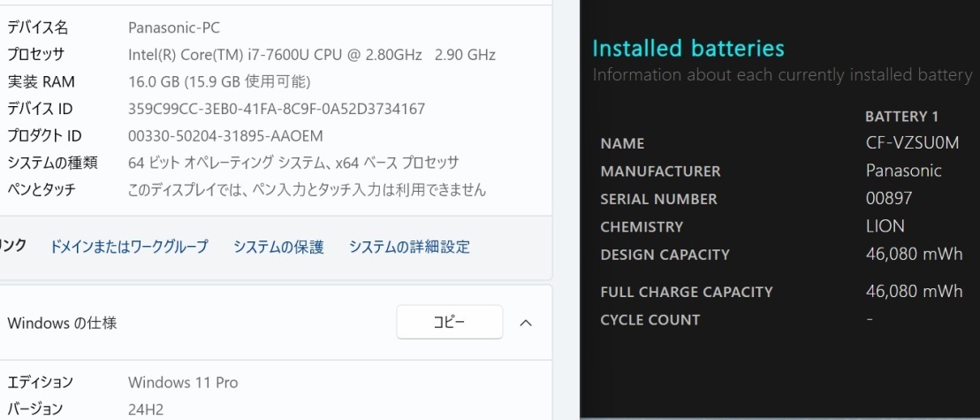980x420 pixels.
Task: Select the device name Panasonic-PC
Action: (x=174, y=27)
